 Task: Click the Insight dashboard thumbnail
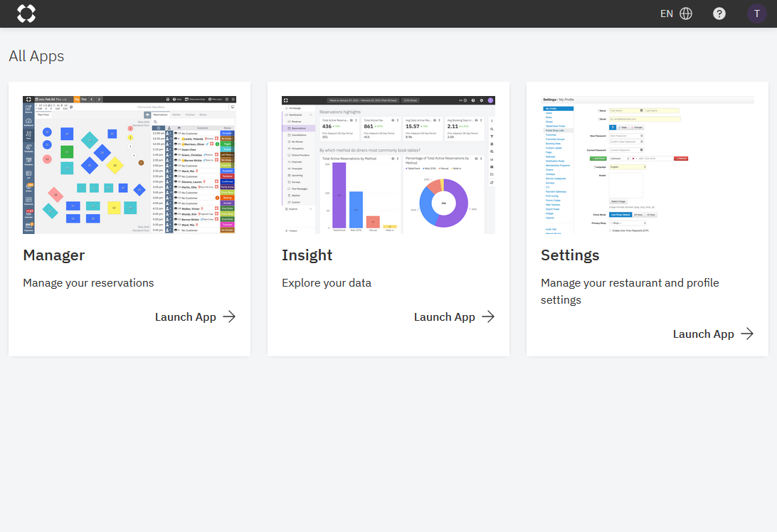pyautogui.click(x=388, y=165)
